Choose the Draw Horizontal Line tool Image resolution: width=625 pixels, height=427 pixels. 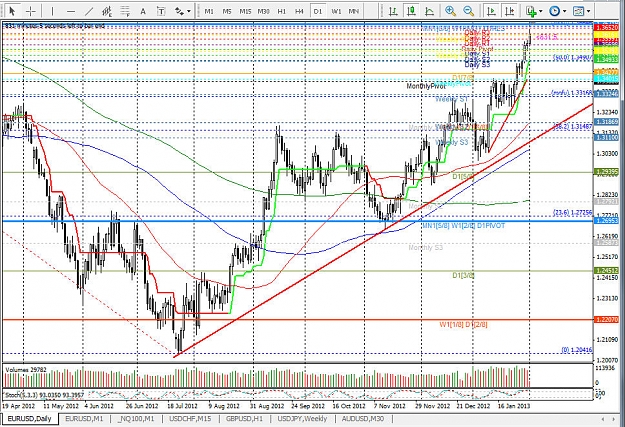click(x=71, y=11)
